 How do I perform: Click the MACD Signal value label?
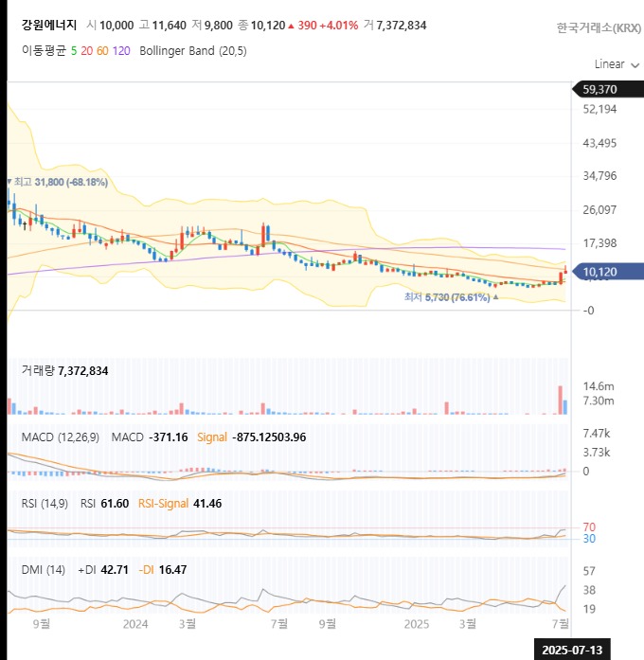251,437
